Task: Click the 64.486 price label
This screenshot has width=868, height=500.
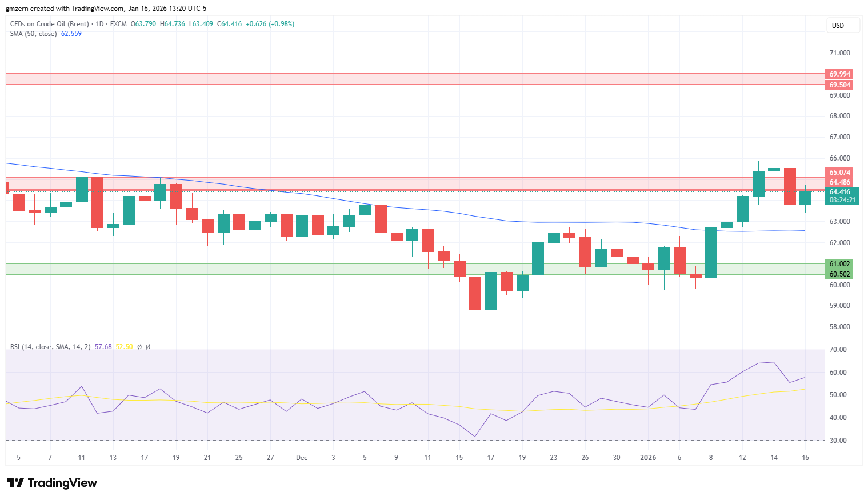Action: (840, 182)
